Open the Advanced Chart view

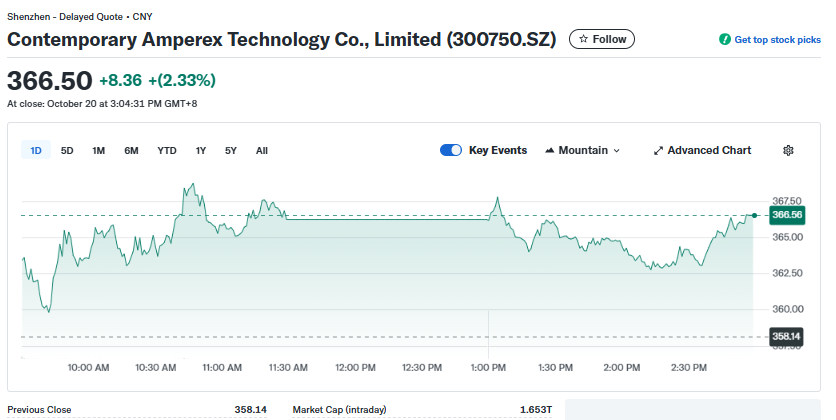pyautogui.click(x=702, y=150)
